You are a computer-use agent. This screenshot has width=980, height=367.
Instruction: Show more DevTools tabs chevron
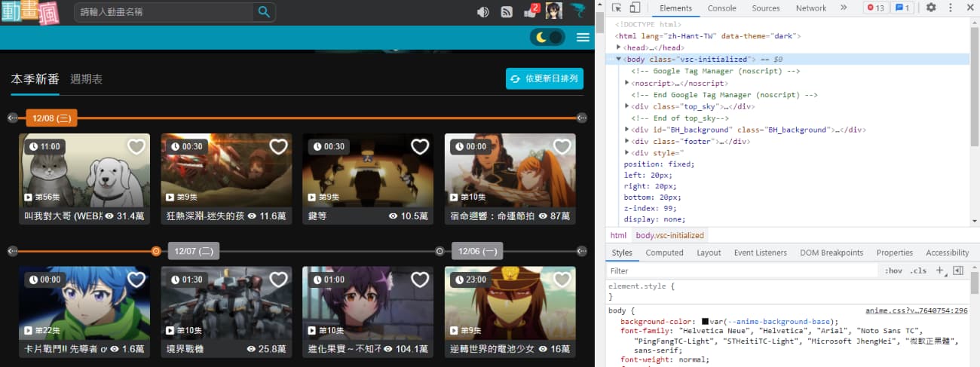coord(844,8)
